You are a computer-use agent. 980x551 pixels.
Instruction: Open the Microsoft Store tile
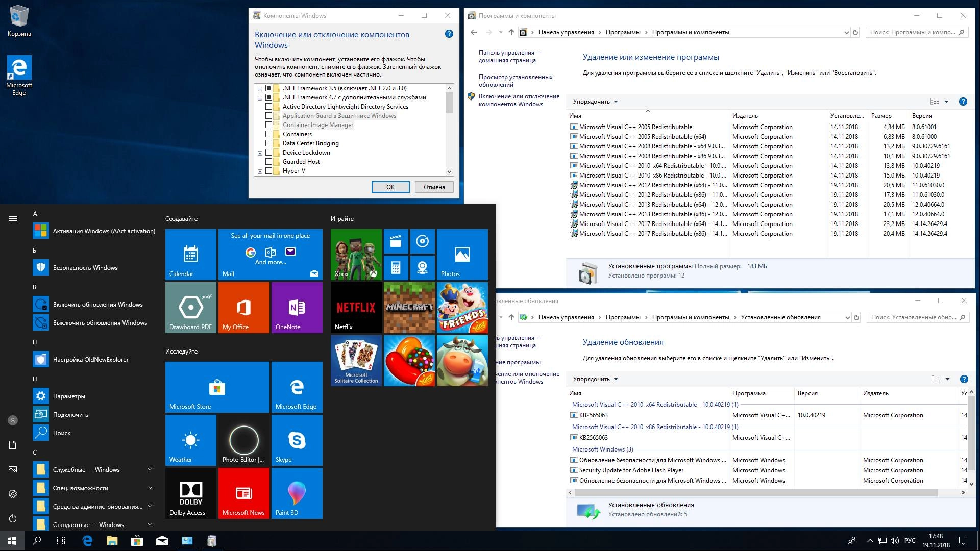(217, 387)
